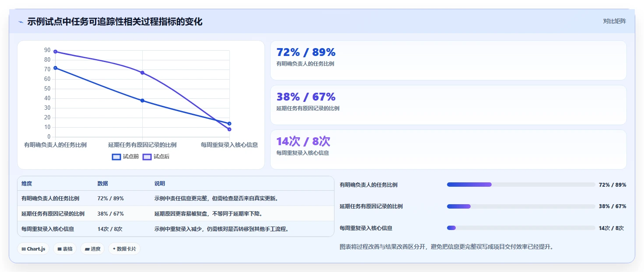Click the x-axis label 有明确负责人的任务比例

click(x=55, y=145)
